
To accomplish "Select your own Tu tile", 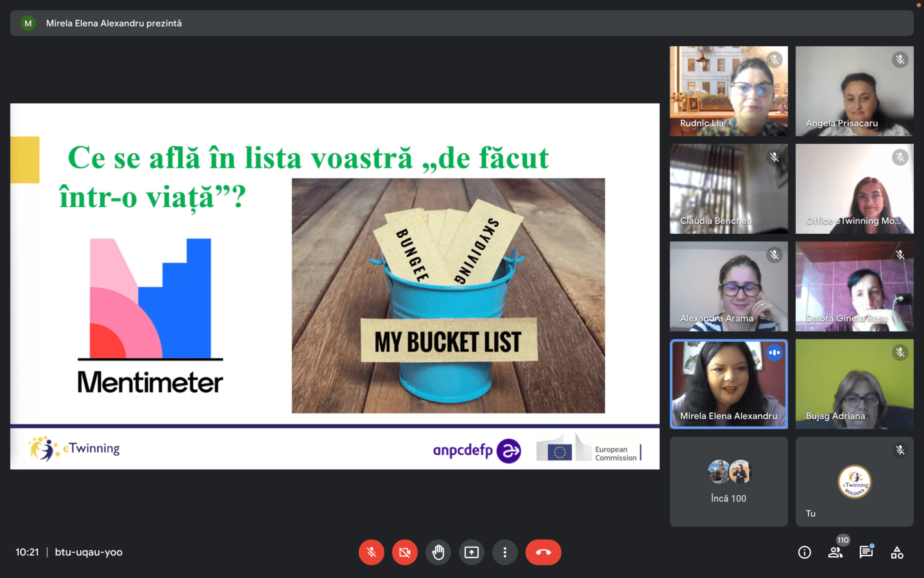I will click(855, 482).
